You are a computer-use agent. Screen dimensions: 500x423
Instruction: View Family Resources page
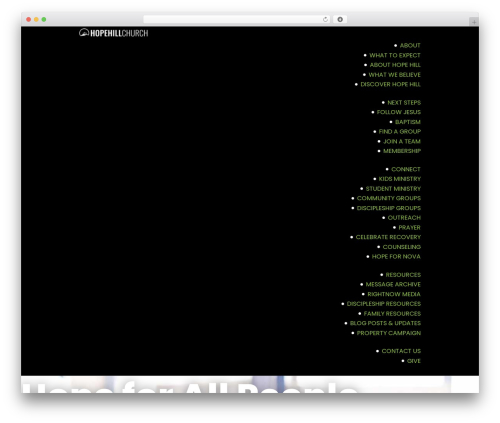pyautogui.click(x=392, y=313)
